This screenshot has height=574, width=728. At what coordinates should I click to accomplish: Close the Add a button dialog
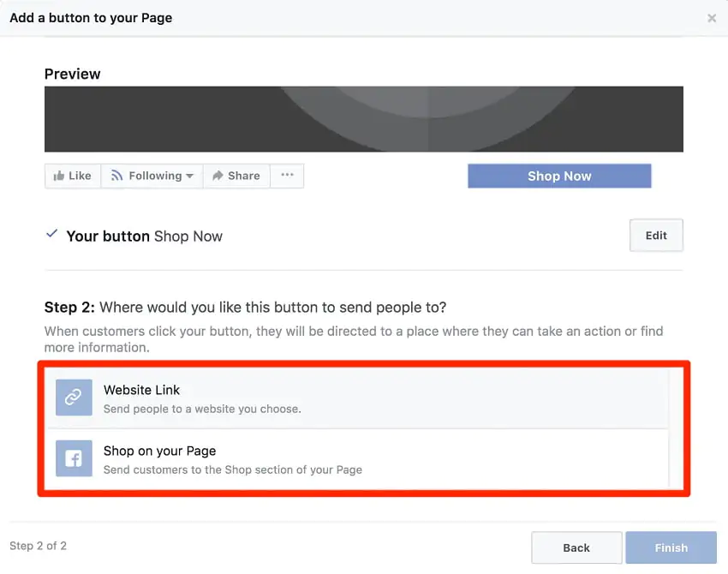pos(712,18)
